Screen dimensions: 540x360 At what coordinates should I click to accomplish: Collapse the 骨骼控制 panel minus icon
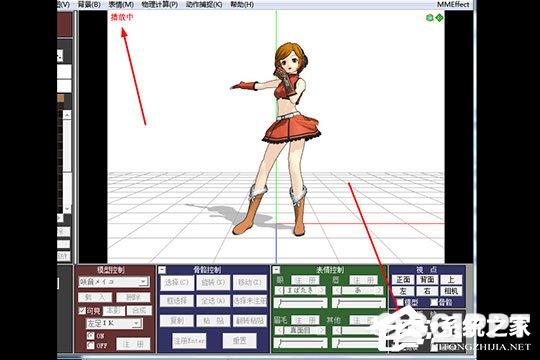162,270
